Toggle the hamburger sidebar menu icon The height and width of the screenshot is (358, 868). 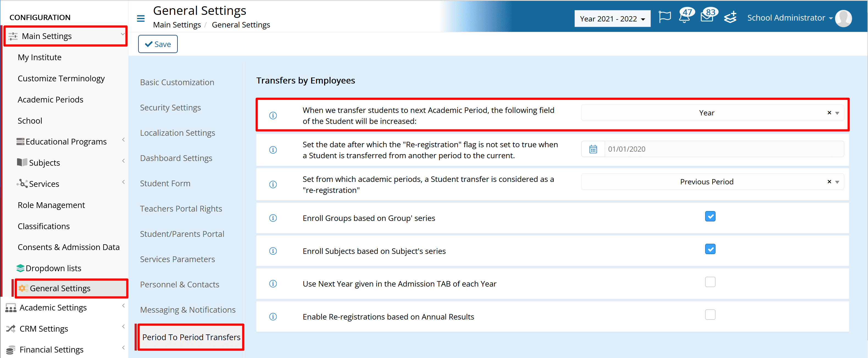(141, 18)
